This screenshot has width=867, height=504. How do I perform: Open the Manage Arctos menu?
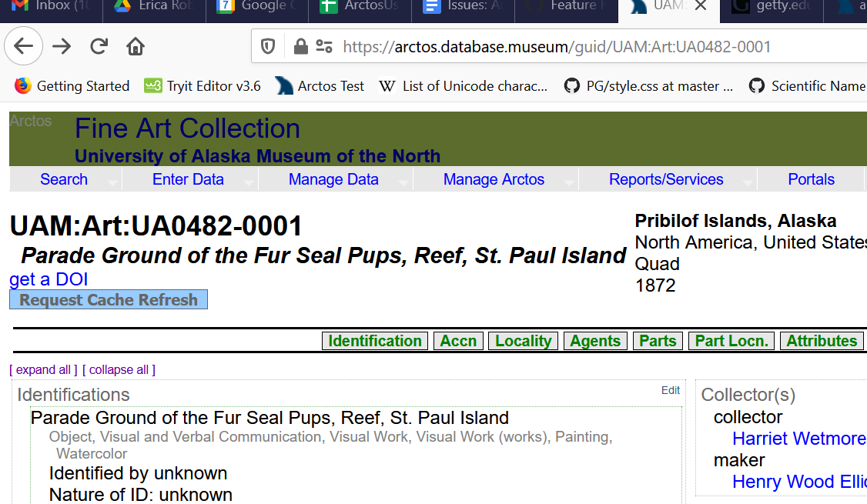[494, 179]
